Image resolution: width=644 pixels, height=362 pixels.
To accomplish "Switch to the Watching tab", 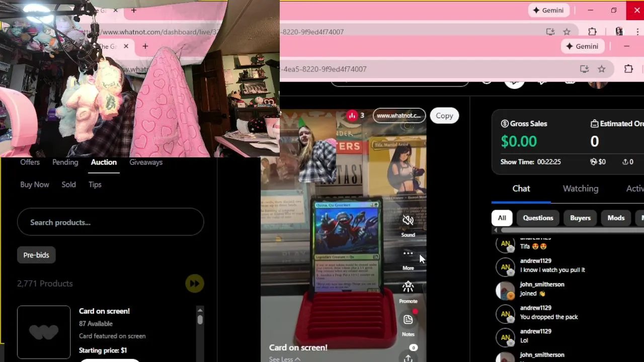I will pyautogui.click(x=581, y=189).
